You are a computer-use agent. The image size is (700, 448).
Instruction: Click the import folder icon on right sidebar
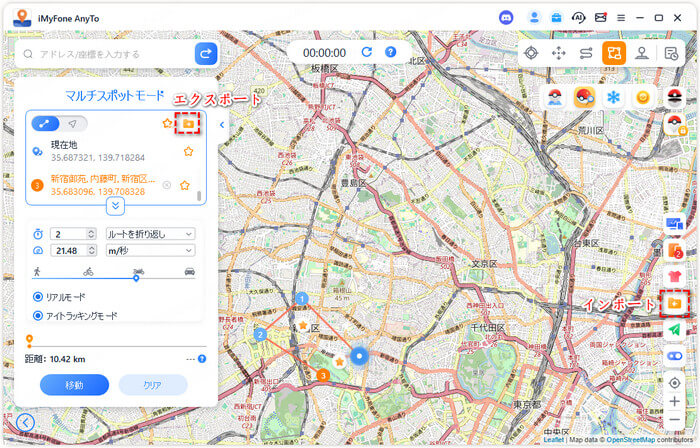(x=674, y=303)
